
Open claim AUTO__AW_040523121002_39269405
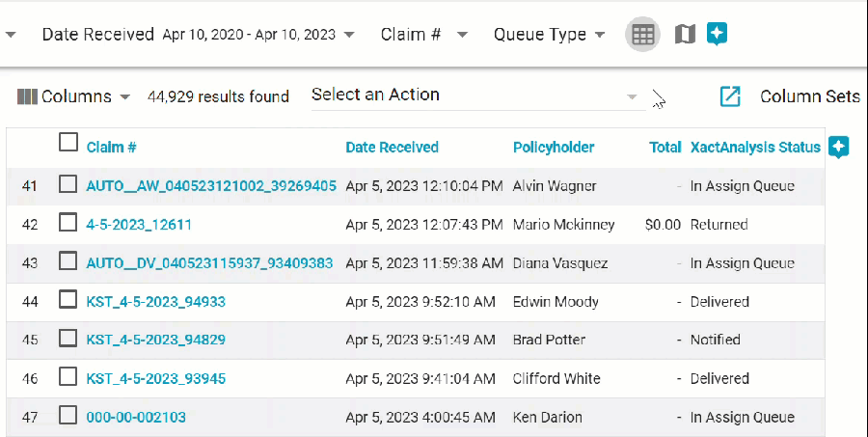pyautogui.click(x=211, y=185)
